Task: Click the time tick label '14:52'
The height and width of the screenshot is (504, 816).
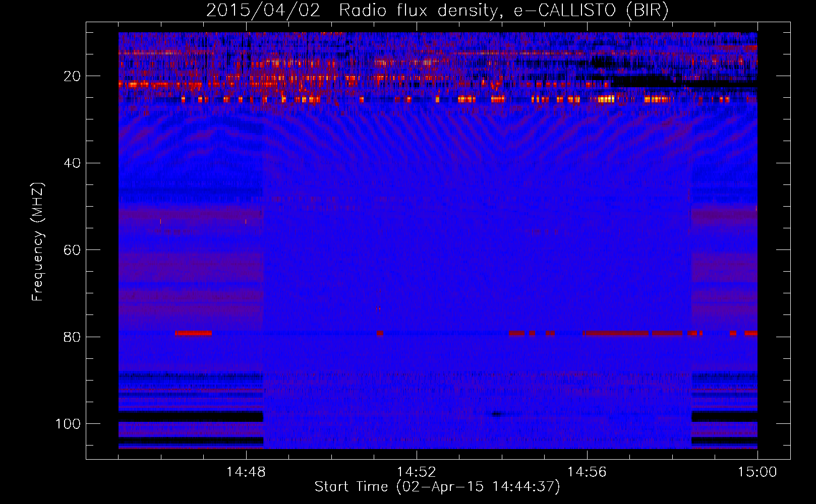Action: 417,472
